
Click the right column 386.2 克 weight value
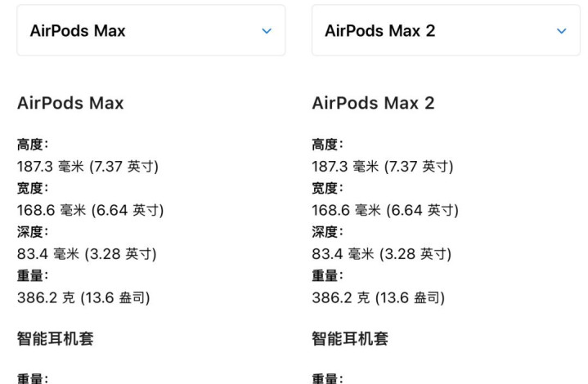click(x=378, y=297)
